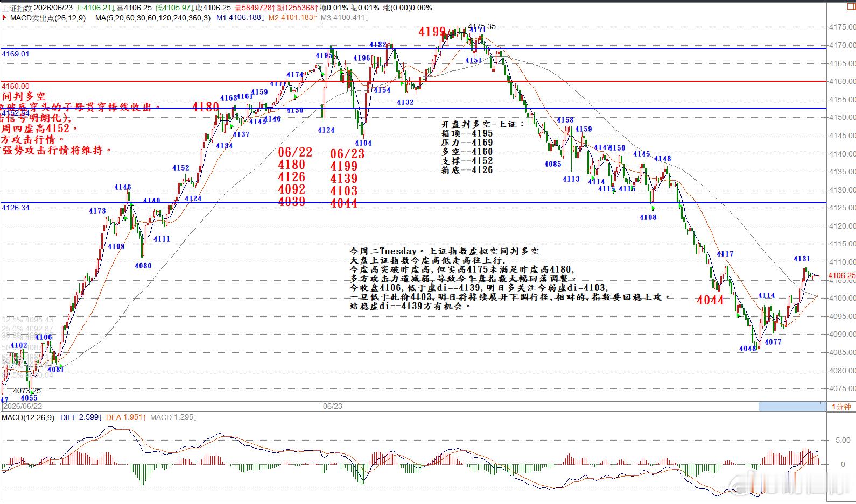Open MACD(12,26,9) sub-chart indicator label
Image resolution: width=856 pixels, height=504 pixels.
28,417
